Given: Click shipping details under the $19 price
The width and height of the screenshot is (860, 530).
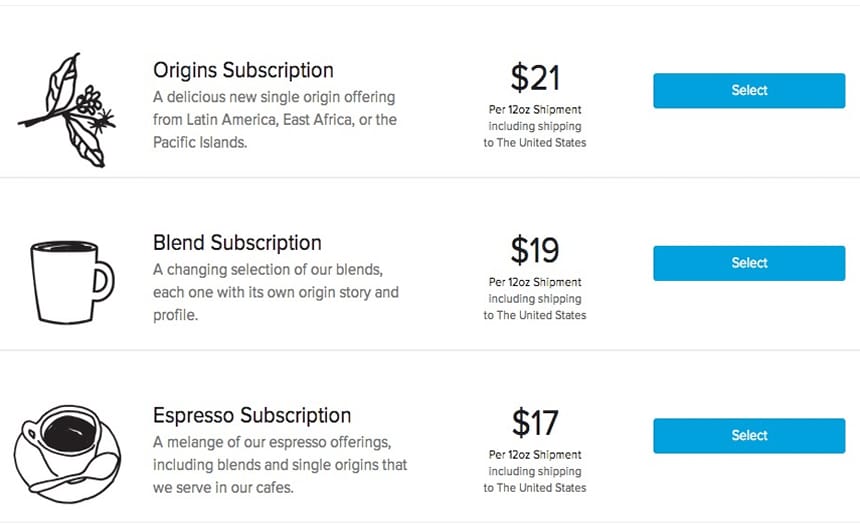Looking at the screenshot, I should point(535,299).
